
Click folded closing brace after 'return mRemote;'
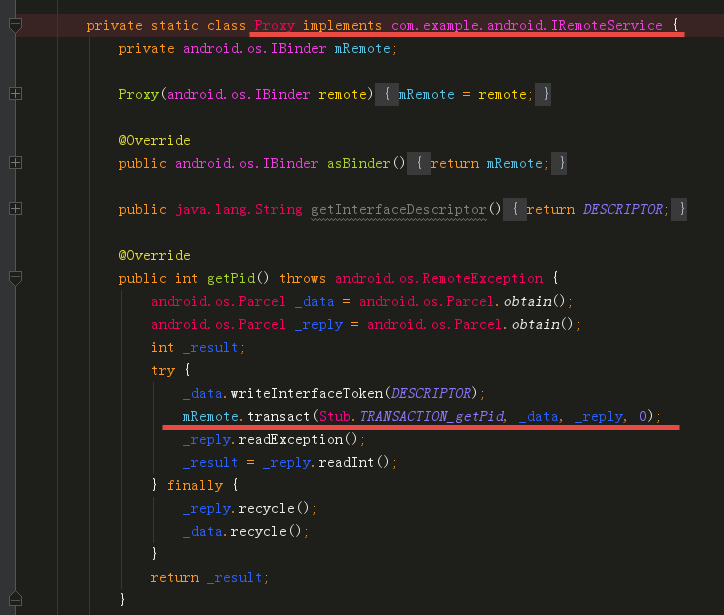[561, 163]
